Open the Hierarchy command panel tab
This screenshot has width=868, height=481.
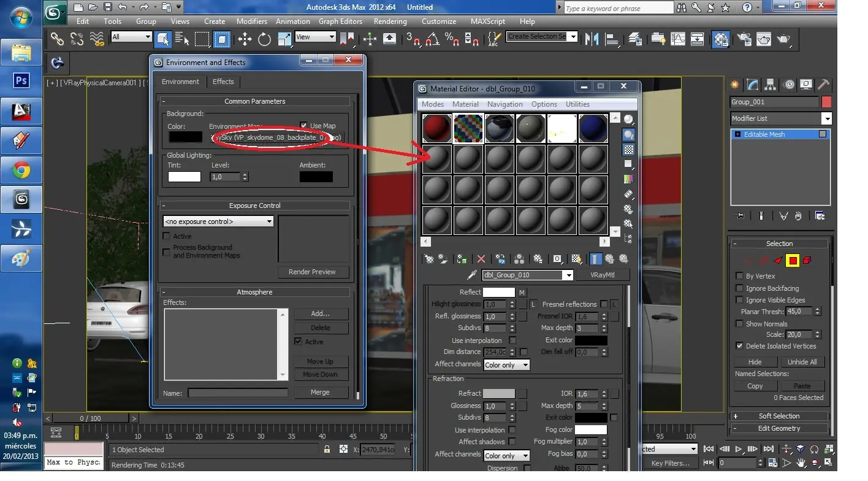[771, 85]
